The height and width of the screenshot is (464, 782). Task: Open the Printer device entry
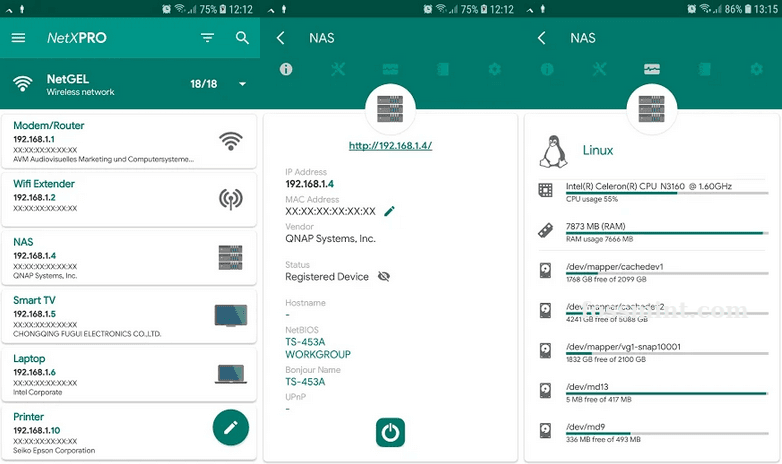point(129,433)
